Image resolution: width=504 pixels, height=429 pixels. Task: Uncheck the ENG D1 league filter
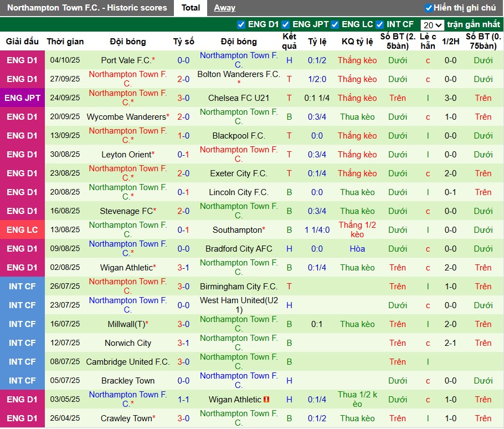coord(241,24)
